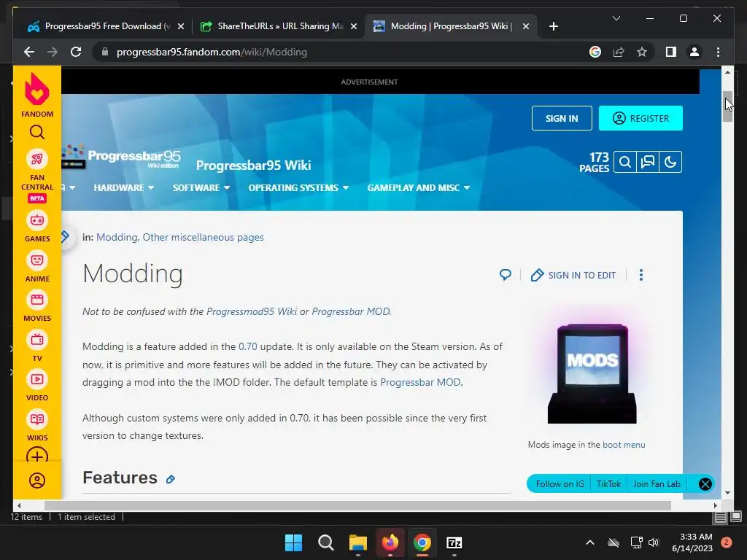
Task: Open Games controller icon in sidebar
Action: [x=37, y=220]
